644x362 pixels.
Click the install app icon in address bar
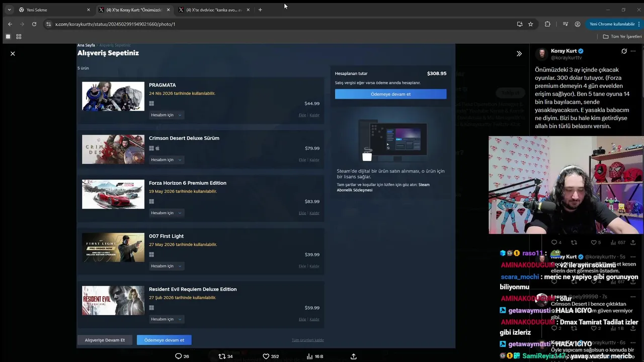coord(520,24)
